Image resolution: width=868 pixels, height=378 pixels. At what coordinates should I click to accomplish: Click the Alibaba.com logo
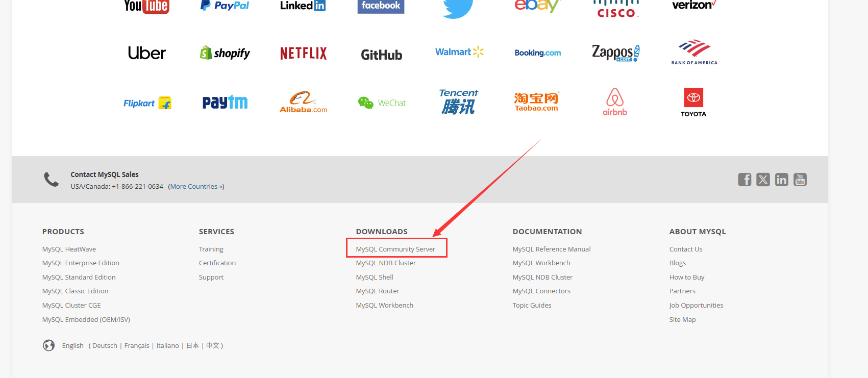coord(303,102)
